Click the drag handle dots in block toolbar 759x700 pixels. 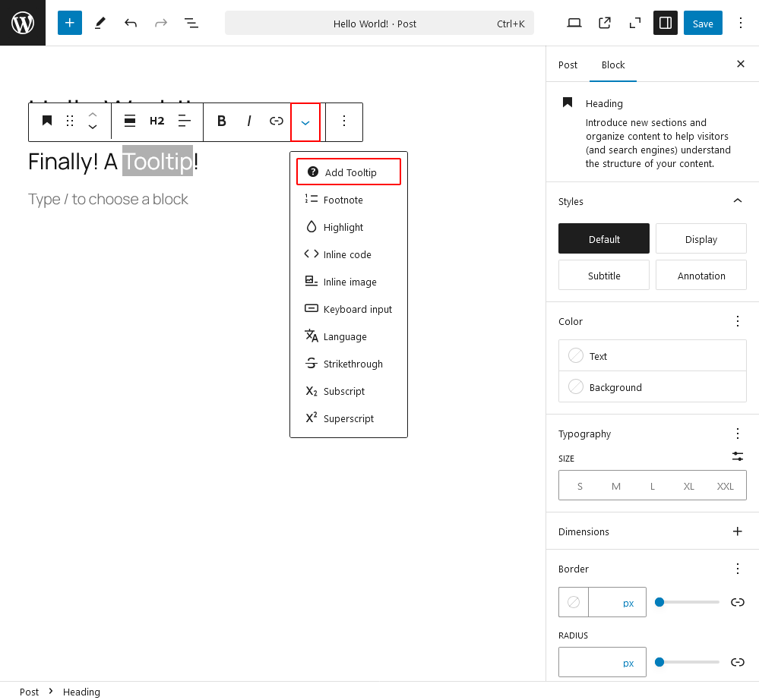tap(70, 121)
